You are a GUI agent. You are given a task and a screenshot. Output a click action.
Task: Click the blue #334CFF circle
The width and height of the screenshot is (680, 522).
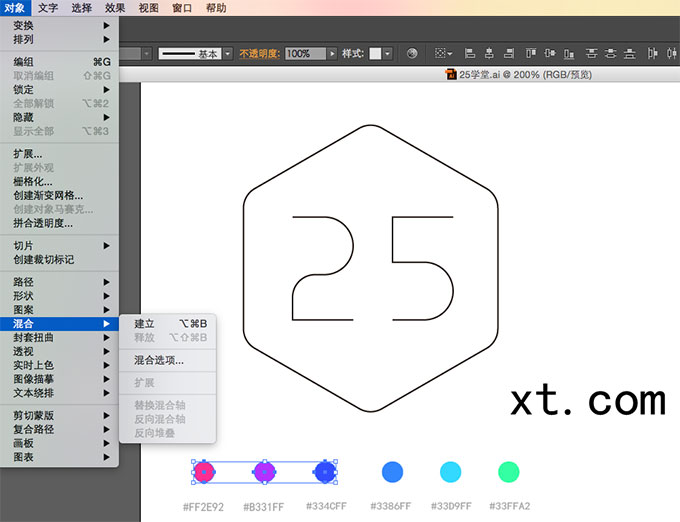325,472
